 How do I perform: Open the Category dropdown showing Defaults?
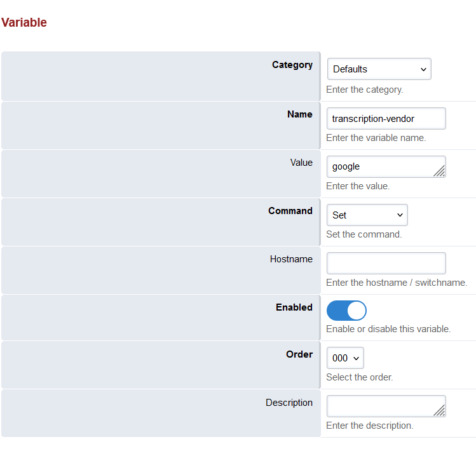click(x=379, y=69)
